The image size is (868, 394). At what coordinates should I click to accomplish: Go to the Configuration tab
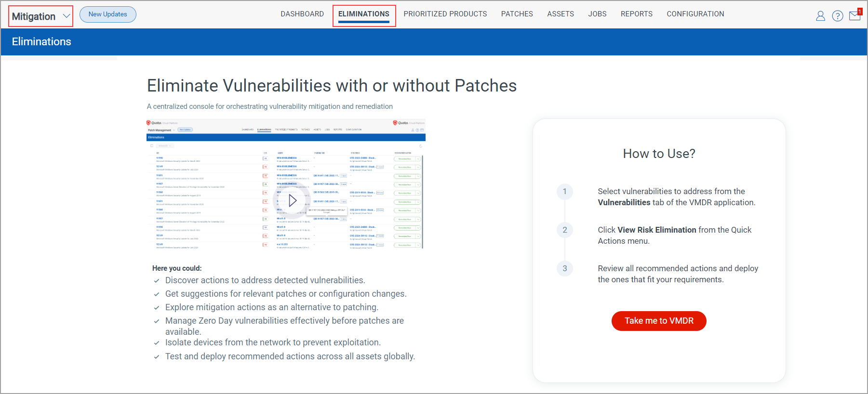point(695,14)
